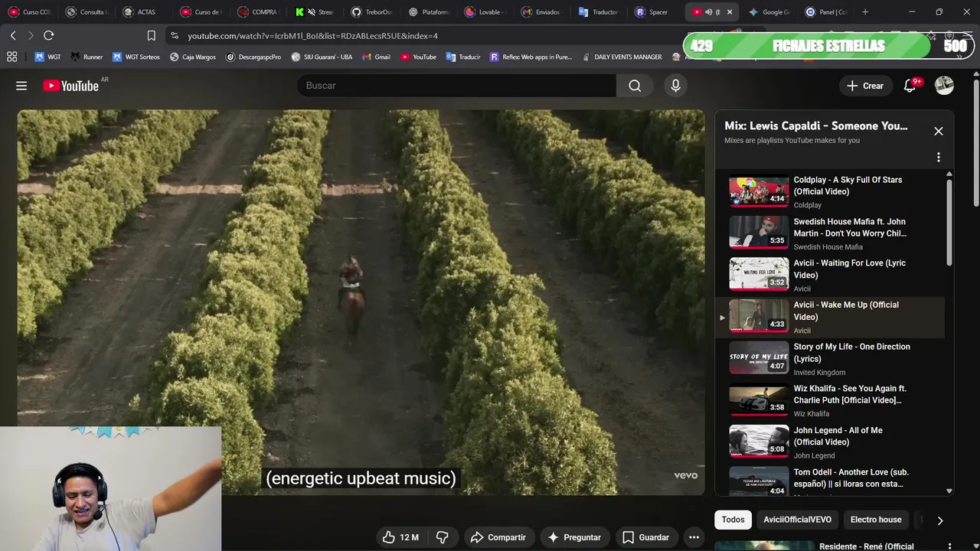Open SIU Guaraní - UBA bookmark
Viewport: 980px width, 551px height.
pos(322,57)
